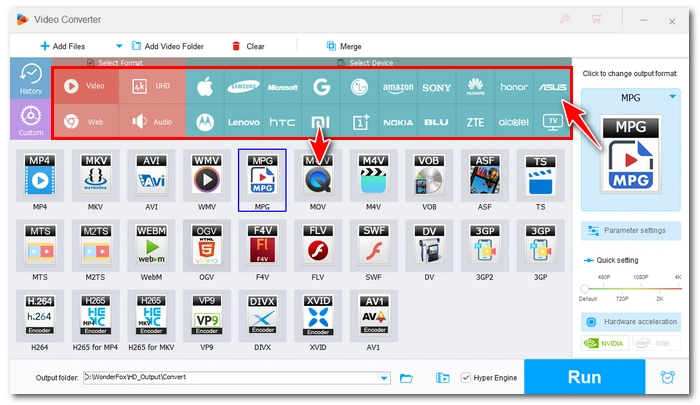Screen dimensions: 700x405
Task: Select the M4V format icon
Action: (374, 175)
